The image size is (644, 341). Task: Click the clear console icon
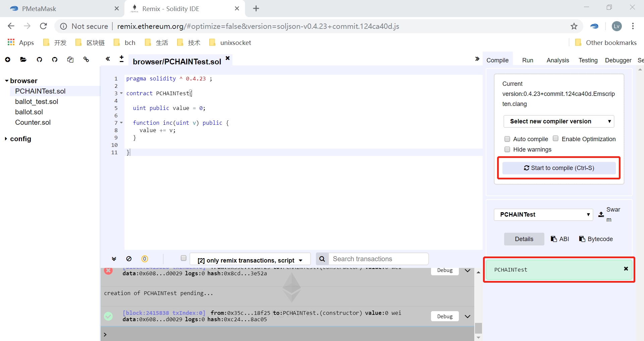click(x=129, y=259)
